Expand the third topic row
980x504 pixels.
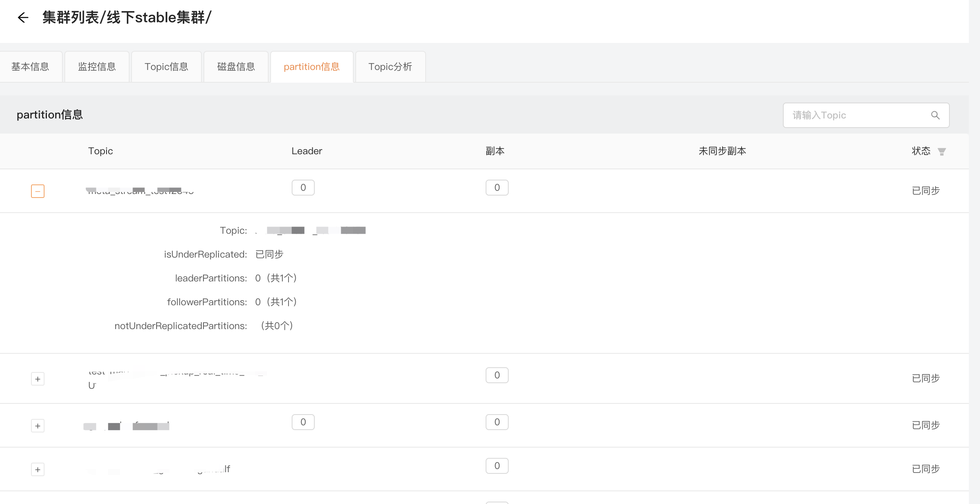click(38, 426)
